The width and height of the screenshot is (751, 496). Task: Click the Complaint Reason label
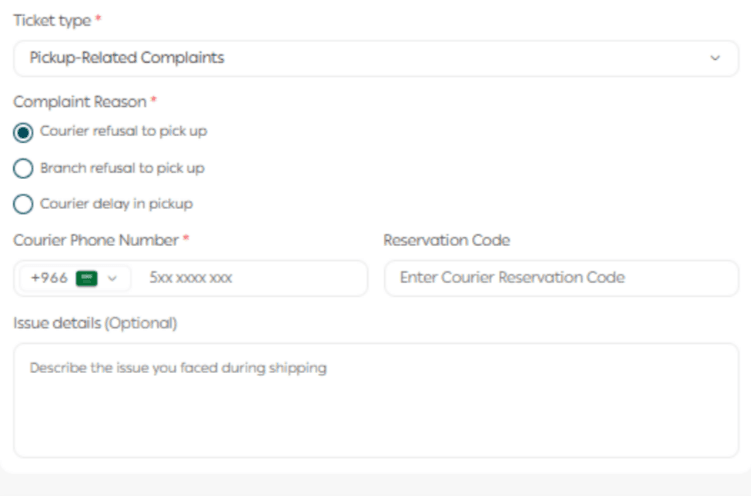(x=79, y=102)
